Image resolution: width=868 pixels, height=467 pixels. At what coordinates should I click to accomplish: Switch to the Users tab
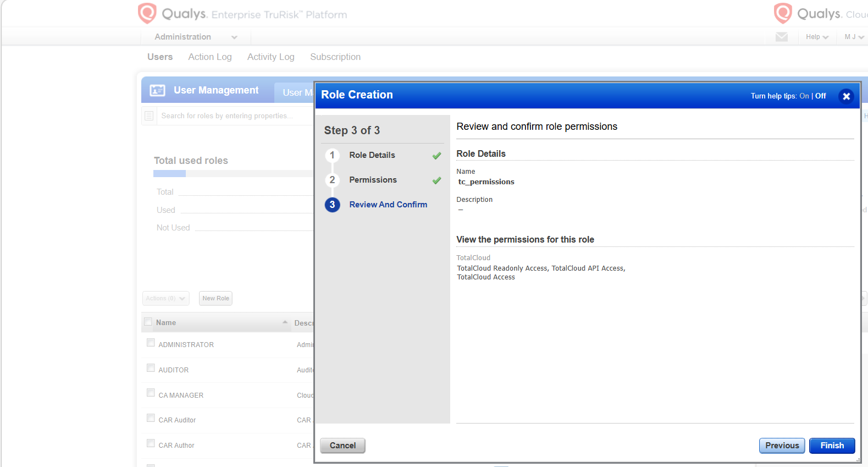160,57
